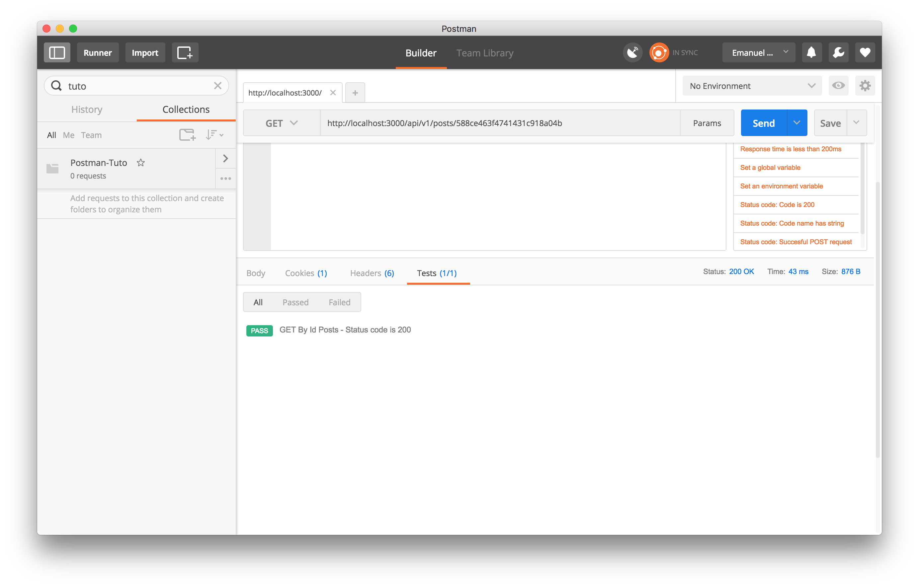The height and width of the screenshot is (588, 919).
Task: Show environment quick look eye icon
Action: pos(838,86)
